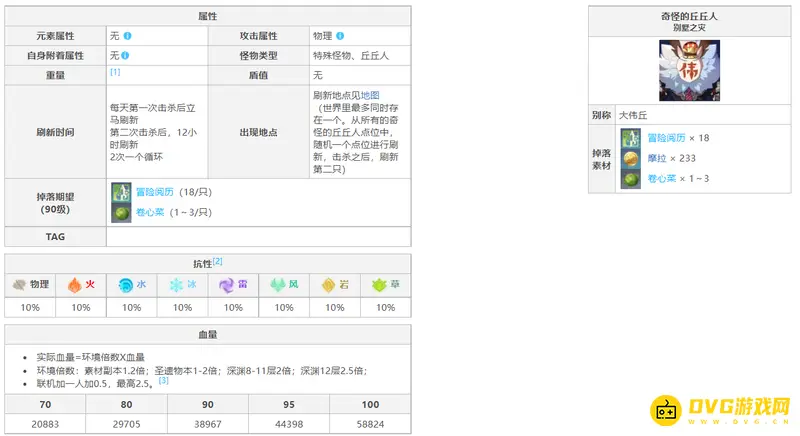Click footnote [3] in the 血量 notes
800x436 pixels.
163,379
